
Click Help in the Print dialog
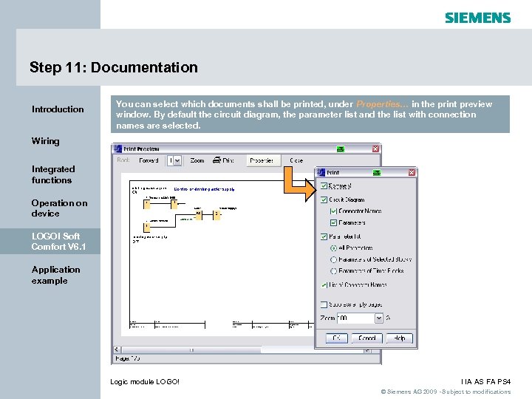(399, 338)
